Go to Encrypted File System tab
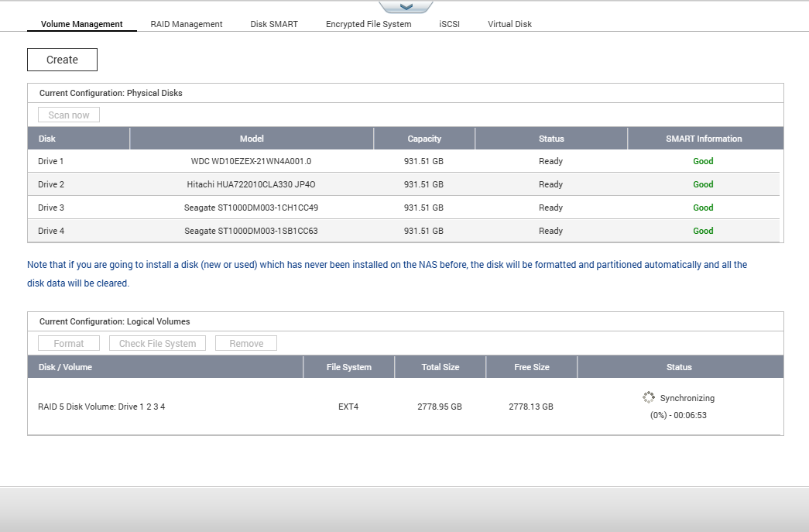Image resolution: width=809 pixels, height=532 pixels. pyautogui.click(x=369, y=24)
